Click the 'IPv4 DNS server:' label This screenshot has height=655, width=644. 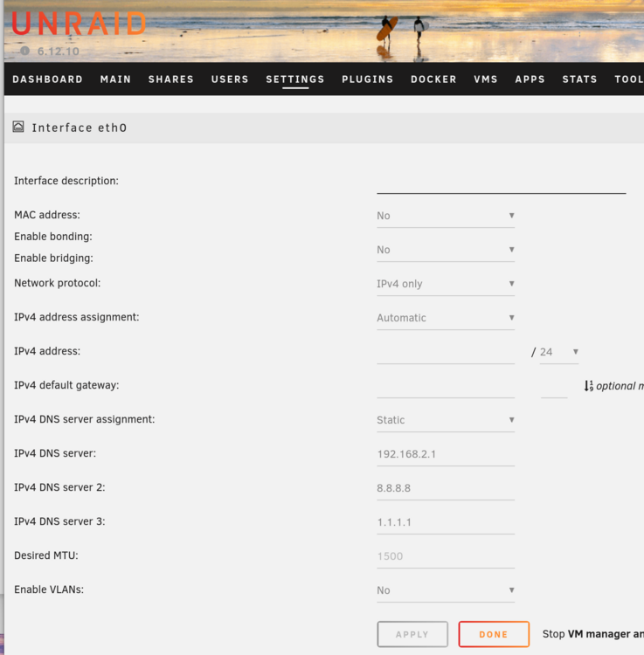pos(55,453)
